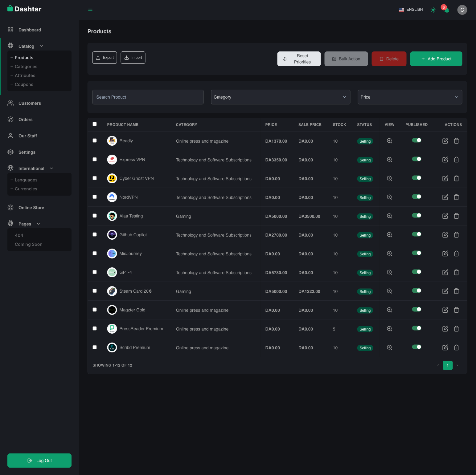Open the user avatar profile icon
Image resolution: width=476 pixels, height=475 pixels.
tap(462, 10)
